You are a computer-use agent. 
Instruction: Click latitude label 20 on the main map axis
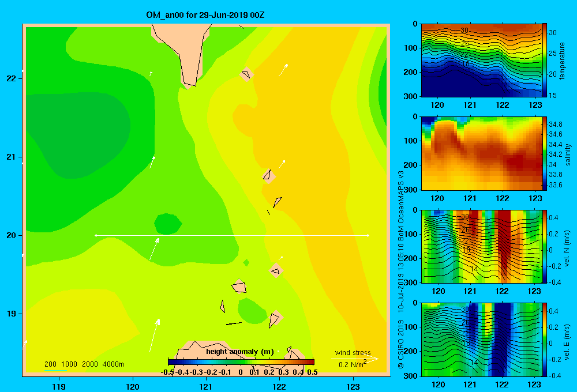[x=12, y=235]
